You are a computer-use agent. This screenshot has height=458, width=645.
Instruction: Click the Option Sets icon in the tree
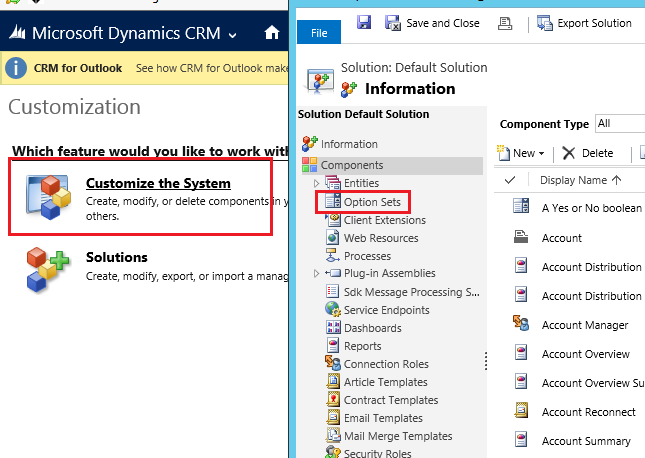(333, 202)
